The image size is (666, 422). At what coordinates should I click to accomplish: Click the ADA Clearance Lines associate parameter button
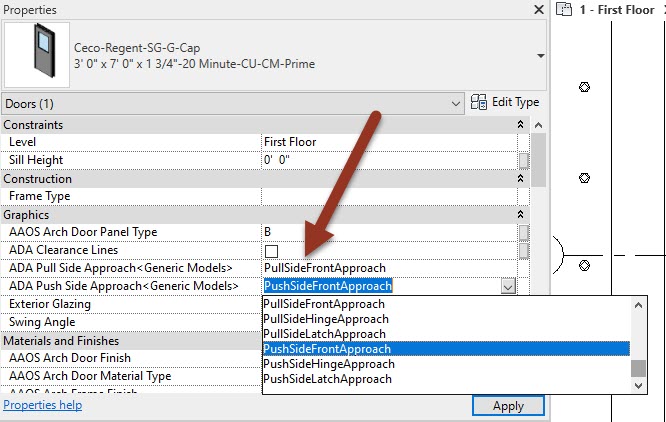(524, 250)
